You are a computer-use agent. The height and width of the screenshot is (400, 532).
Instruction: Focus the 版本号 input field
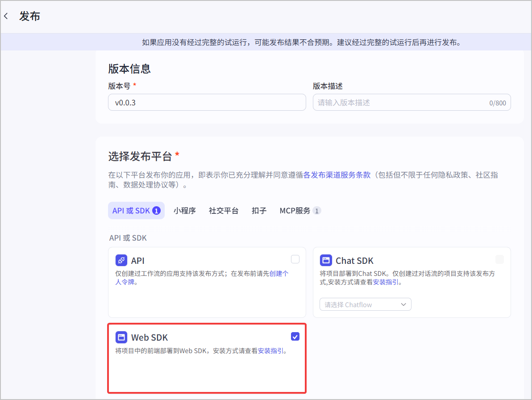207,103
